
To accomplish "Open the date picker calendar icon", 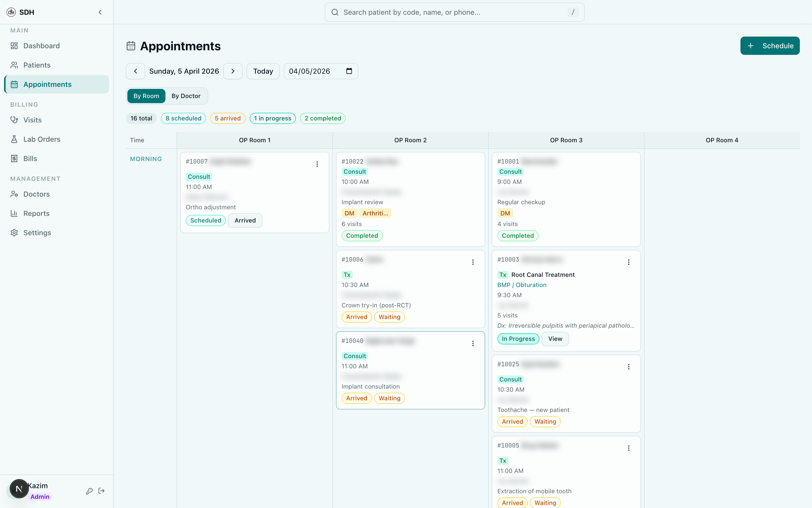I will point(349,71).
